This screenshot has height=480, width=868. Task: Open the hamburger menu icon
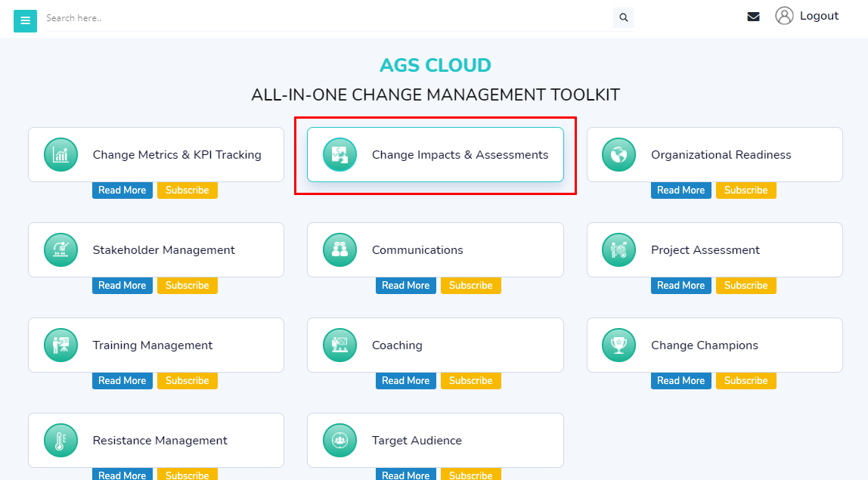click(25, 21)
